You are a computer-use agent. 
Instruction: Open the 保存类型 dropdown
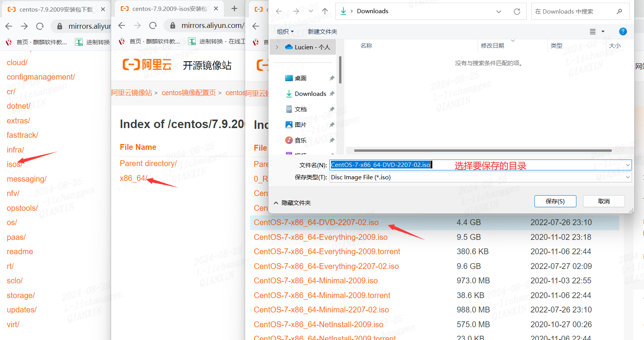click(480, 177)
